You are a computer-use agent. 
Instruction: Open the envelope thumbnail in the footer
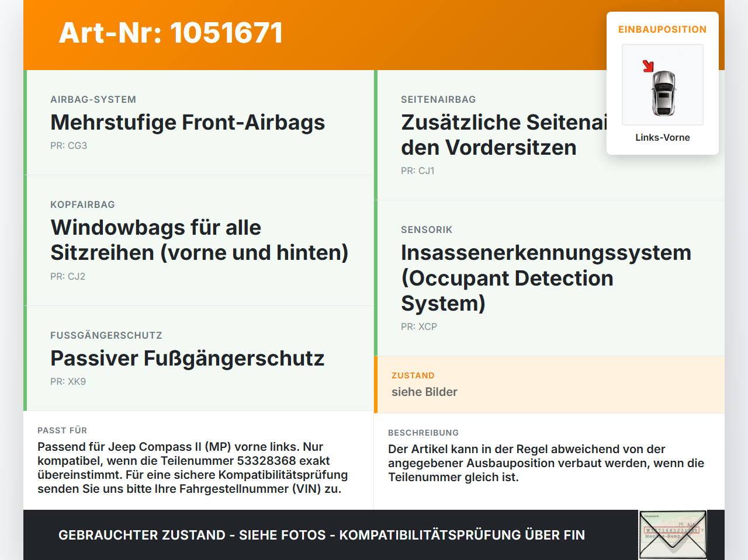click(x=673, y=535)
